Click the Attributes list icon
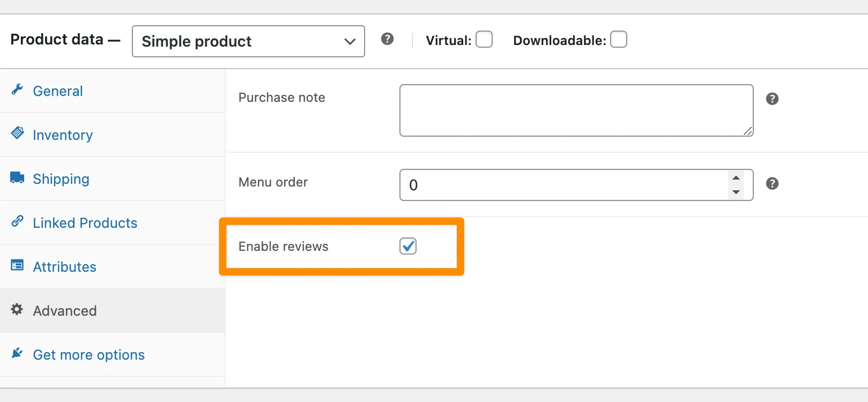The height and width of the screenshot is (402, 868). coord(17,265)
